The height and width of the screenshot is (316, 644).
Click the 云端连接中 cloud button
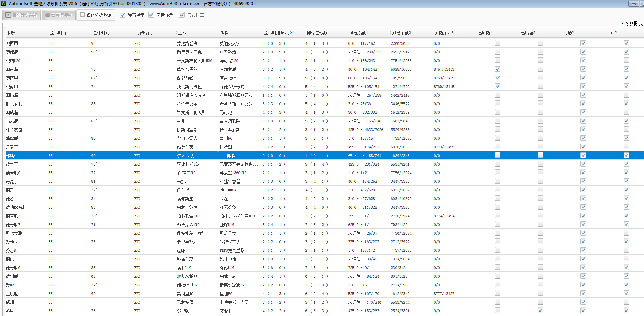pyautogui.click(x=59, y=15)
